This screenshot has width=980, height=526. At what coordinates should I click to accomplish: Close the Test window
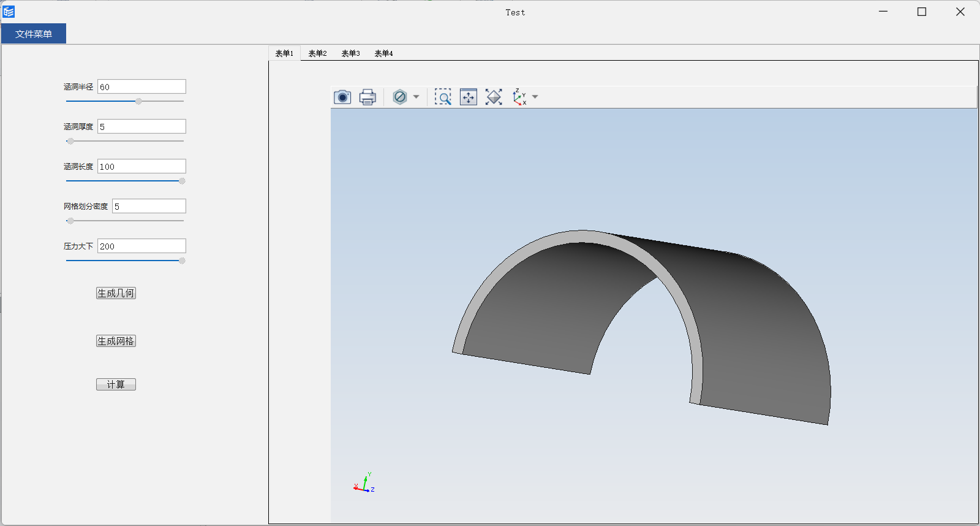click(x=960, y=12)
